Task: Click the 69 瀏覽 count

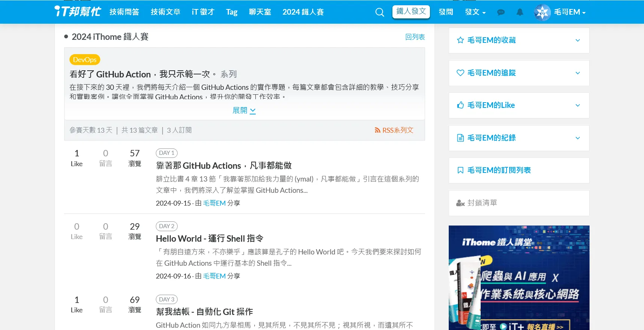Action: [x=135, y=304]
